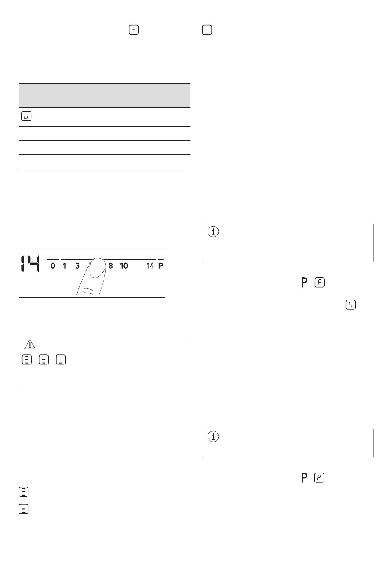Click the large 14 digit display
The height and width of the screenshot is (567, 392).
coord(31,264)
